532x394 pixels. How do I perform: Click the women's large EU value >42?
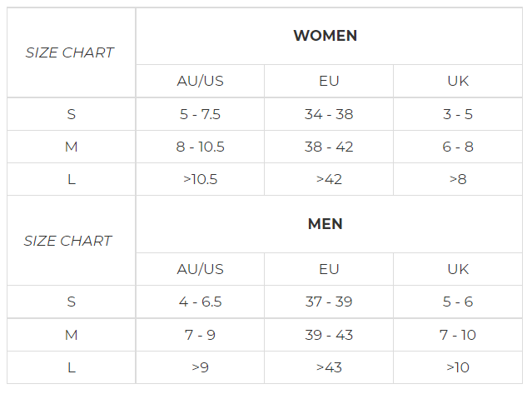click(x=329, y=179)
